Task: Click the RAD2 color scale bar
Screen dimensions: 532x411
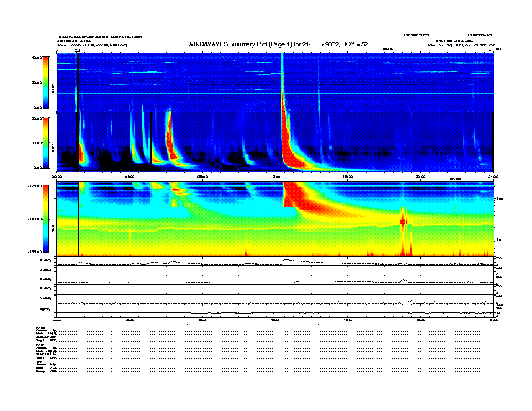Action: point(46,83)
